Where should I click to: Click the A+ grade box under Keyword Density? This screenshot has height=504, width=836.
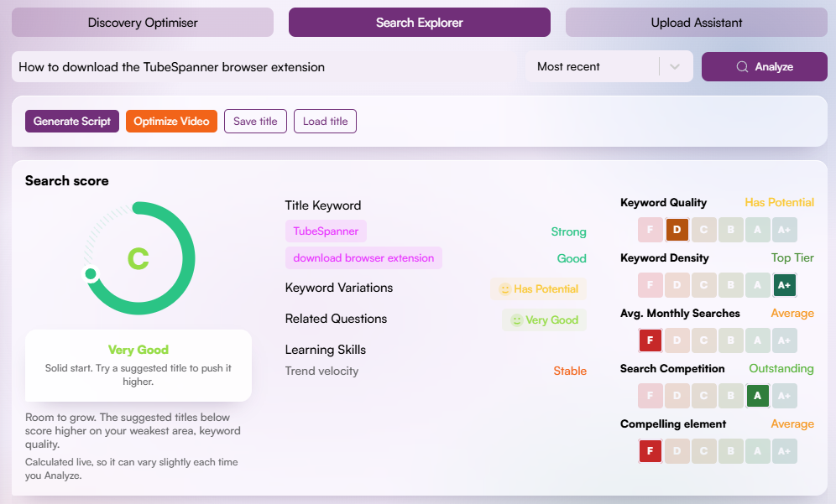click(784, 285)
